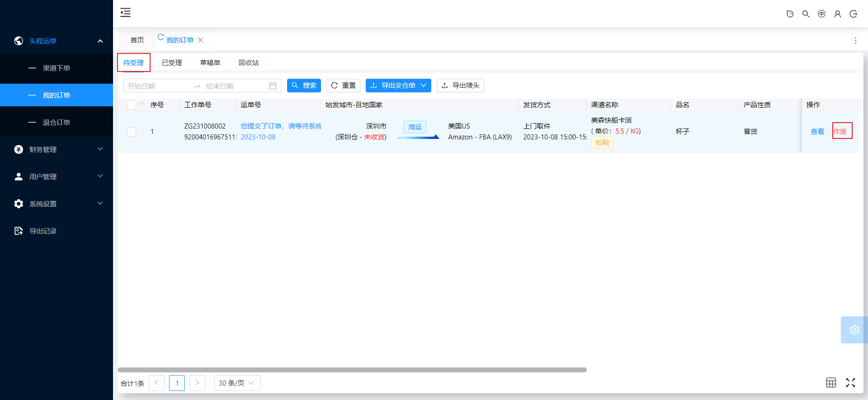The height and width of the screenshot is (400, 868).
Task: Click the 查看 link in the order row
Action: tap(817, 132)
